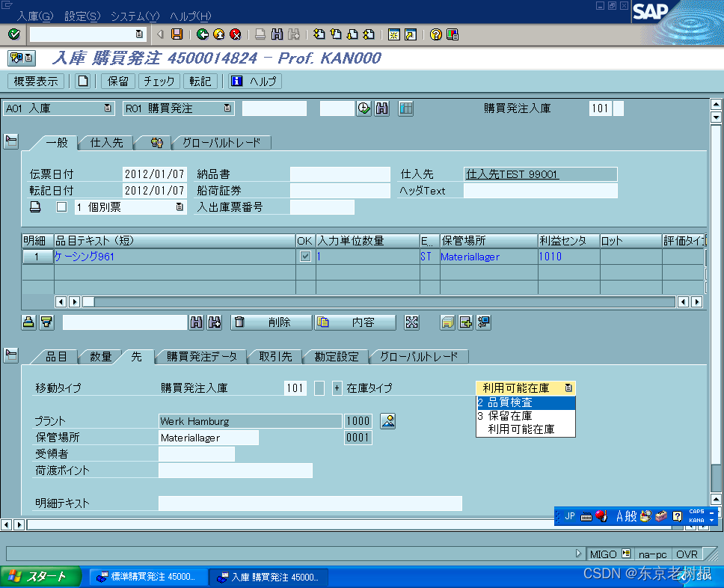
Task: Click the Last Page icon
Action: [369, 34]
